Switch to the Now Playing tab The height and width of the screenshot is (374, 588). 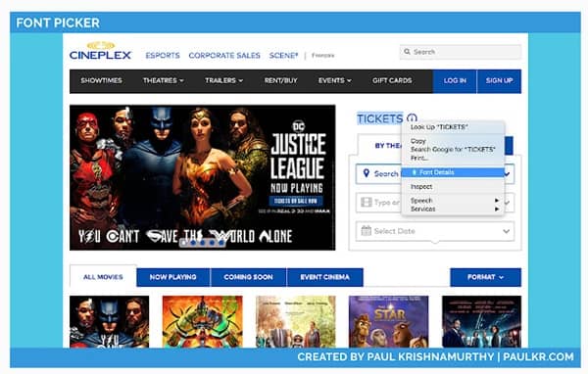point(172,277)
